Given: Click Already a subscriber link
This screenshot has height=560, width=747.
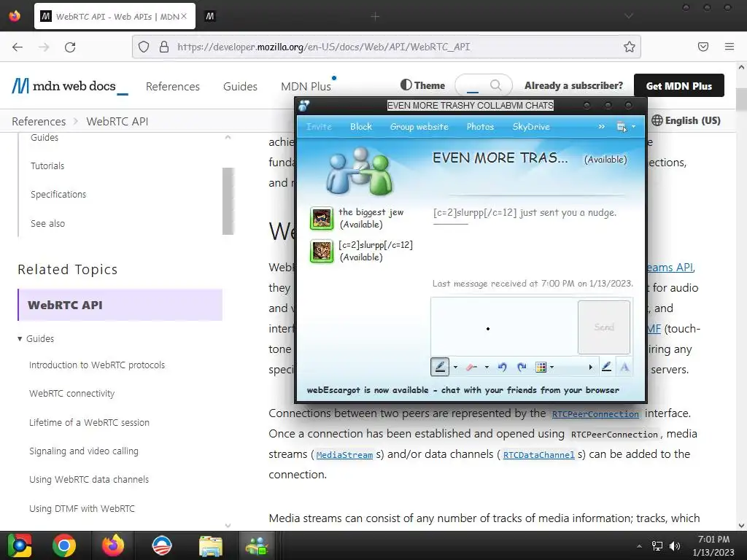Looking at the screenshot, I should pos(573,86).
